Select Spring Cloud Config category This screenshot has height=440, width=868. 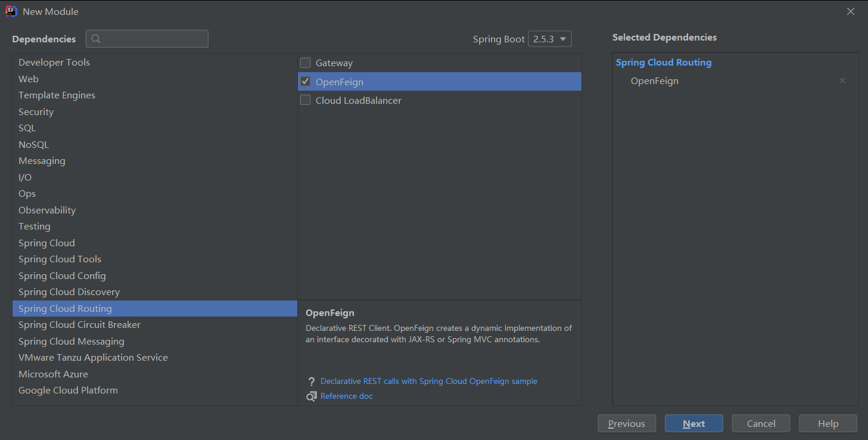point(155,275)
